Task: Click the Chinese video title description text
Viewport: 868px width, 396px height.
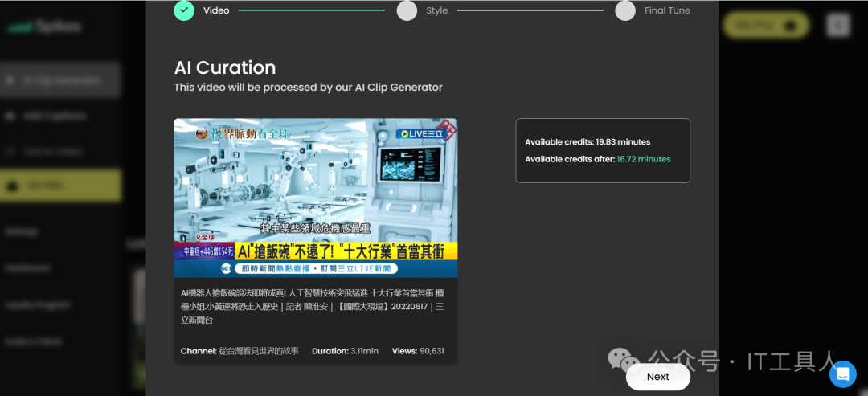Action: coord(312,306)
